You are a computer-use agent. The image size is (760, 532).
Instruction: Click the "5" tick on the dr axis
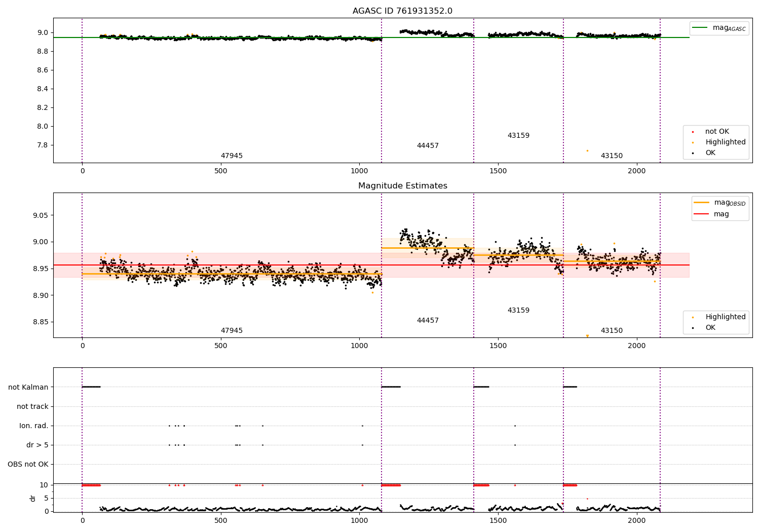[46, 499]
